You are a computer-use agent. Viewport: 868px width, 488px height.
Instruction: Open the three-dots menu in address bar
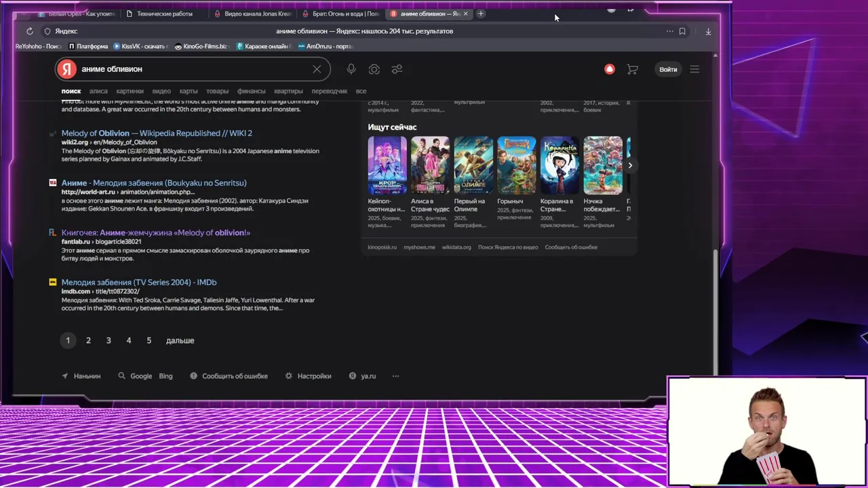point(670,31)
